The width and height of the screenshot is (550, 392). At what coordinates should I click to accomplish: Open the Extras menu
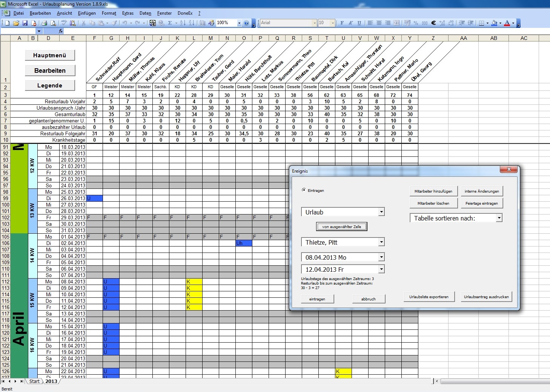128,13
